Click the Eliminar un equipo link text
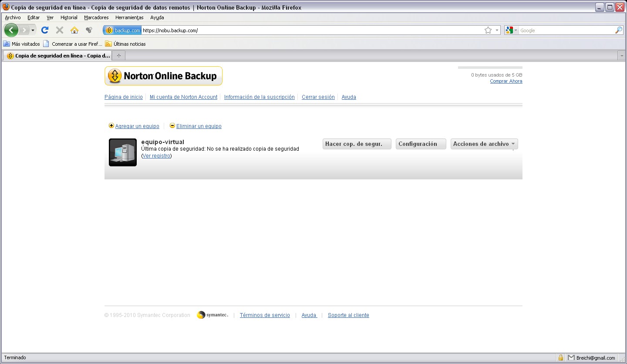This screenshot has height=364, width=627. 199,126
